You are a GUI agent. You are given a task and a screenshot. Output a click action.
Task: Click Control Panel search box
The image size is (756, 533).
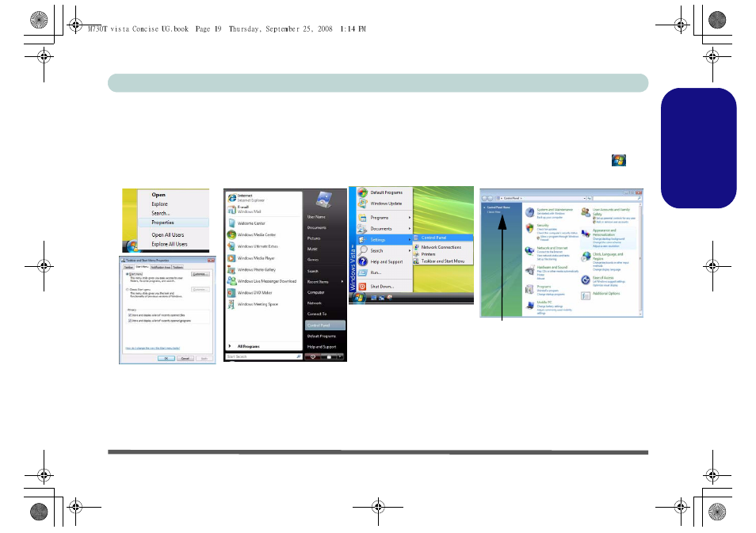coord(617,198)
